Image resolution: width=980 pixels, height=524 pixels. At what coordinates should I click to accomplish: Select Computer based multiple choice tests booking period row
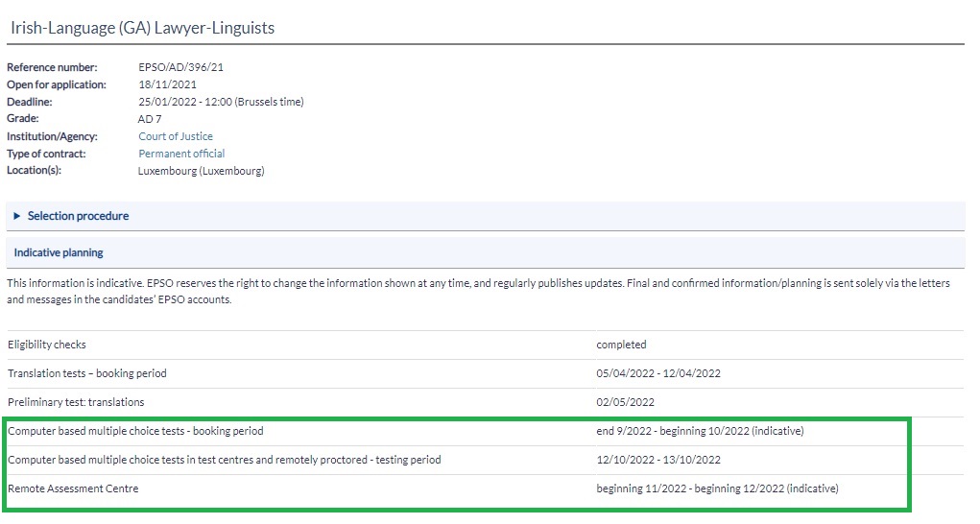135,431
